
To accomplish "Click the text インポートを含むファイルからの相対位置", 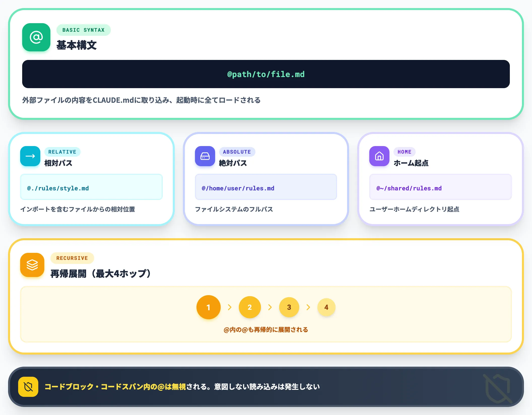I will tap(78, 209).
